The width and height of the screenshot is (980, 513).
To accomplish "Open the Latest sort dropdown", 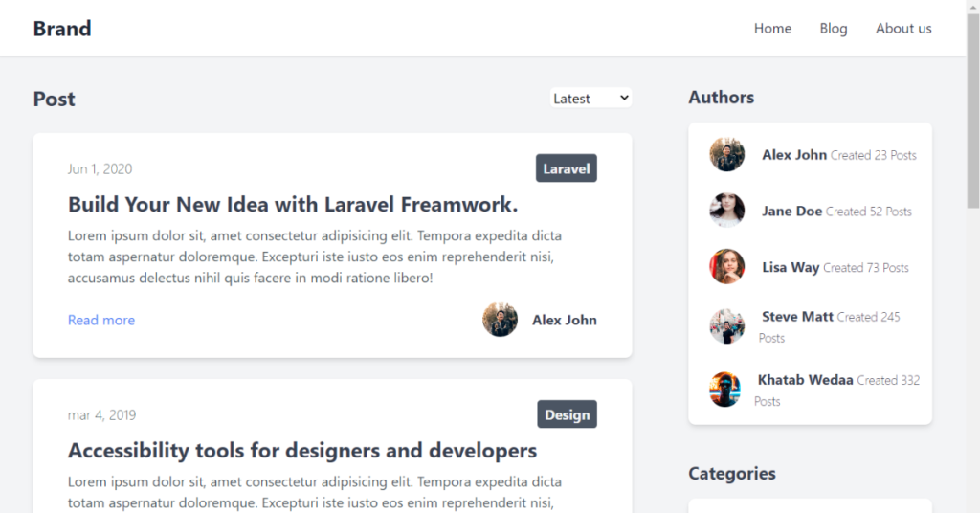I will (x=590, y=99).
